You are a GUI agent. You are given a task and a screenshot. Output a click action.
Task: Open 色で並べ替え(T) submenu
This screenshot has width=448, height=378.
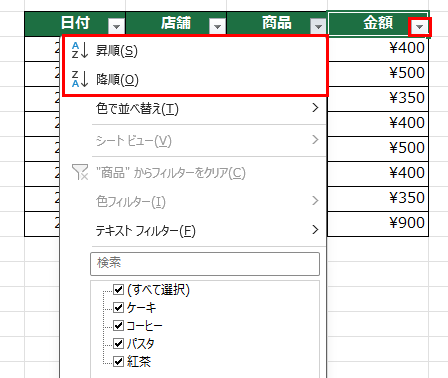[194, 109]
